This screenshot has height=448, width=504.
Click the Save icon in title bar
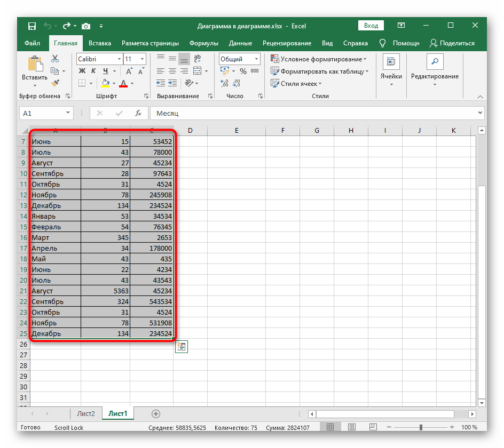tap(31, 26)
